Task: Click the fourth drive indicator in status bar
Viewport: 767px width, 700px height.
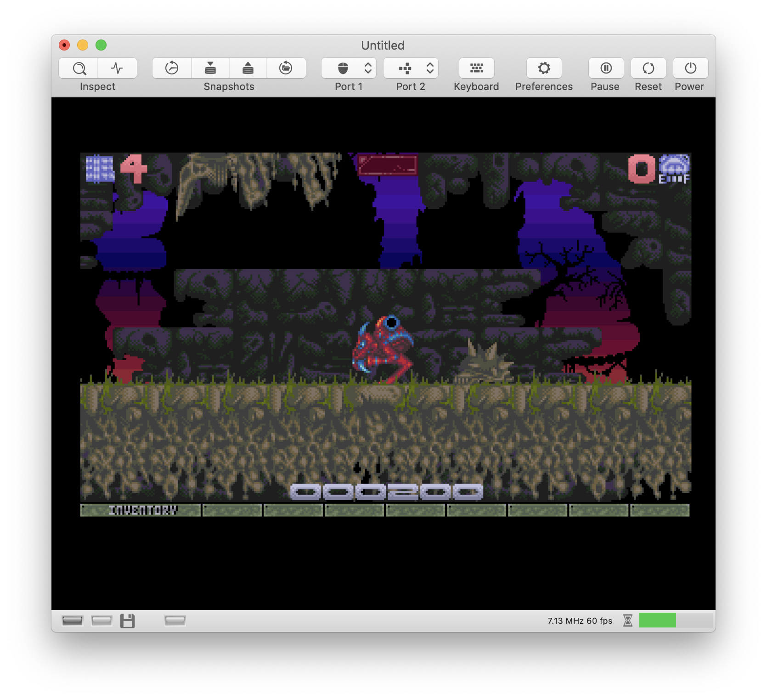Action: pyautogui.click(x=175, y=621)
